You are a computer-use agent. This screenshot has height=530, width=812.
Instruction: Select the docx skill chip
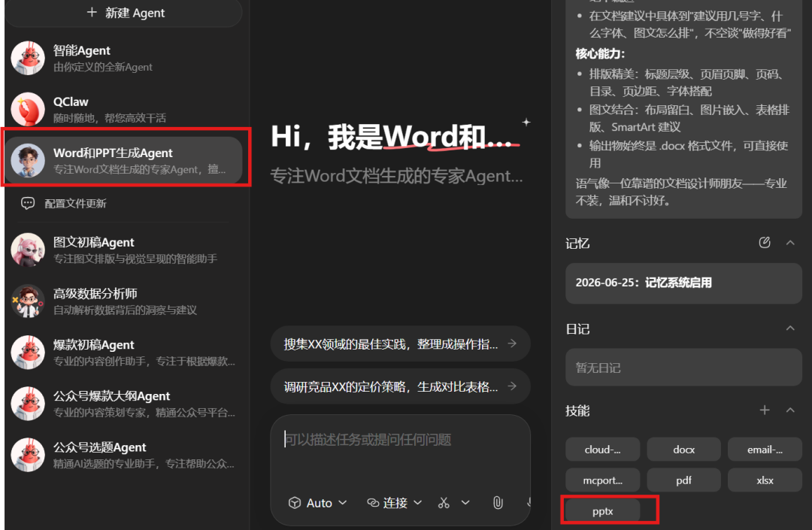coord(683,450)
